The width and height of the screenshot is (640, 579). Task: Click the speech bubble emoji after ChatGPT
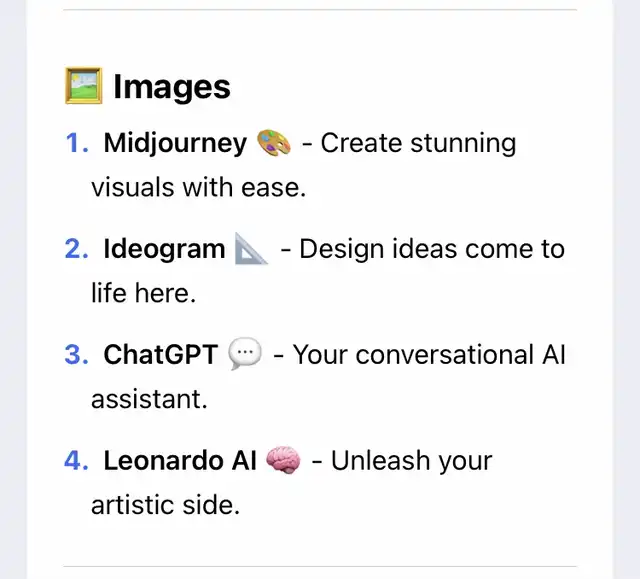245,353
